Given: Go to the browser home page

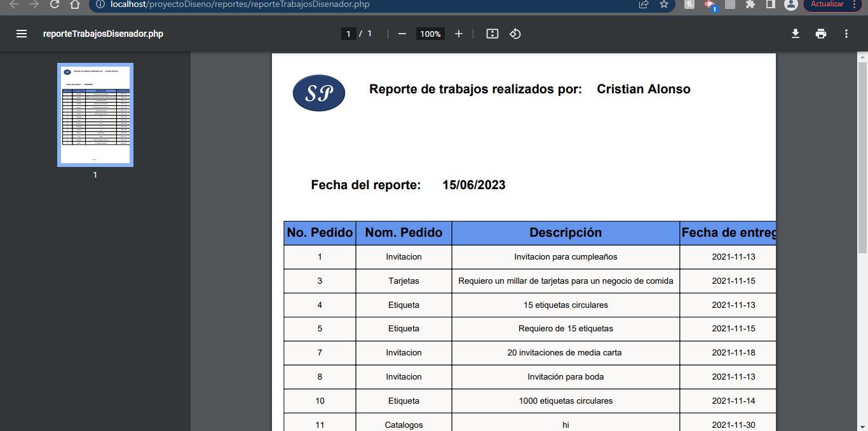Looking at the screenshot, I should point(75,4).
